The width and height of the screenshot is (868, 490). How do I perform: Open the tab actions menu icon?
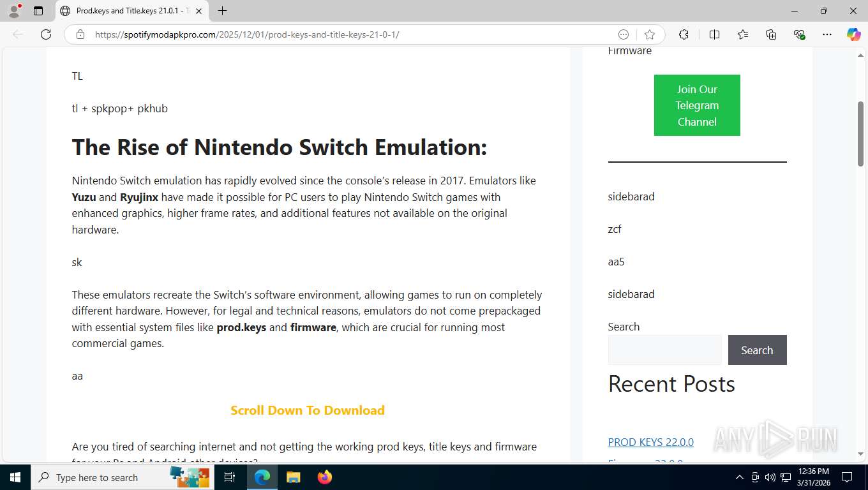pyautogui.click(x=38, y=11)
